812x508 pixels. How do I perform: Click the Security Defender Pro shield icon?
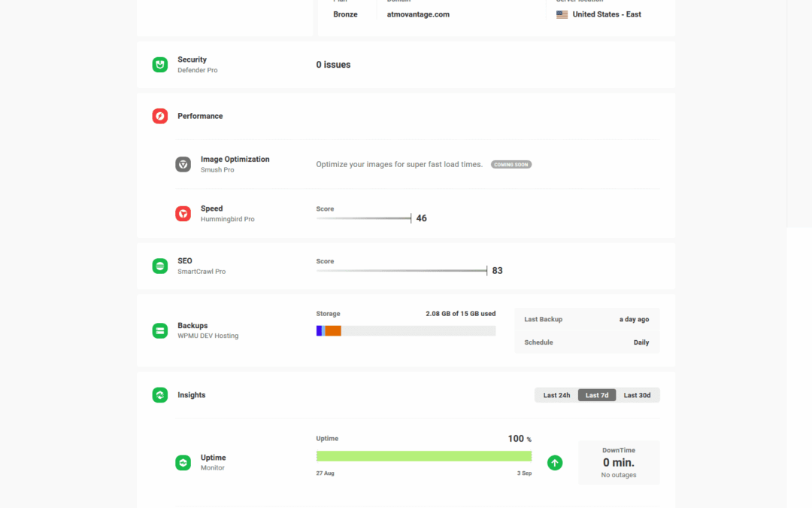click(x=160, y=65)
